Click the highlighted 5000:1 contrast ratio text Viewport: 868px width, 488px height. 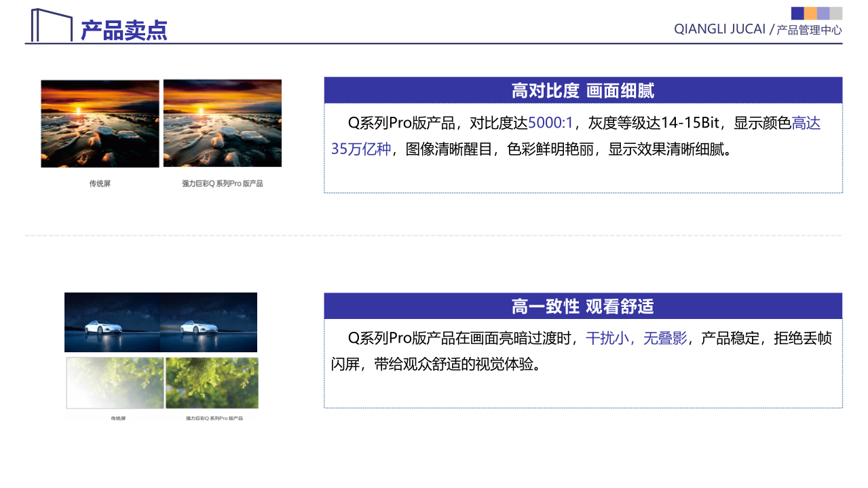click(x=550, y=123)
